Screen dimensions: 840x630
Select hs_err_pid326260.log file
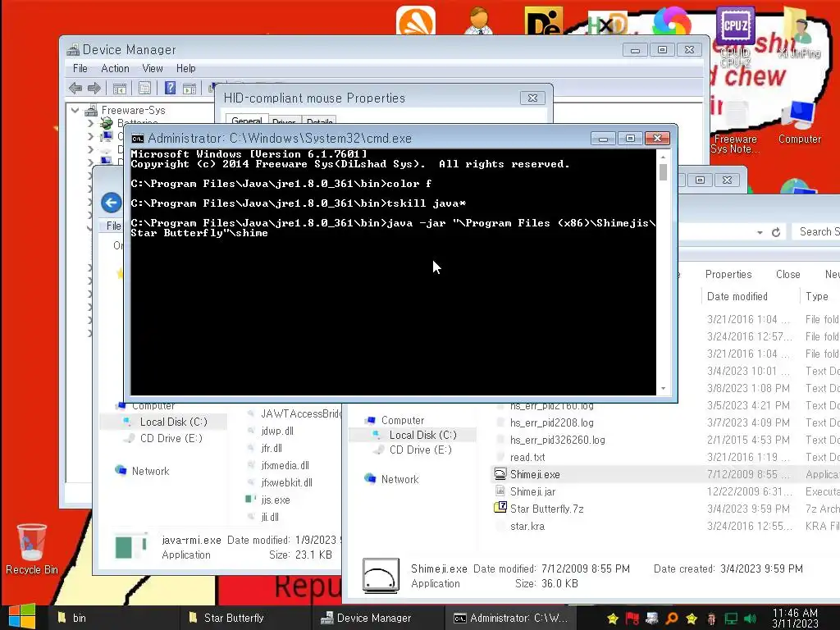pyautogui.click(x=557, y=440)
